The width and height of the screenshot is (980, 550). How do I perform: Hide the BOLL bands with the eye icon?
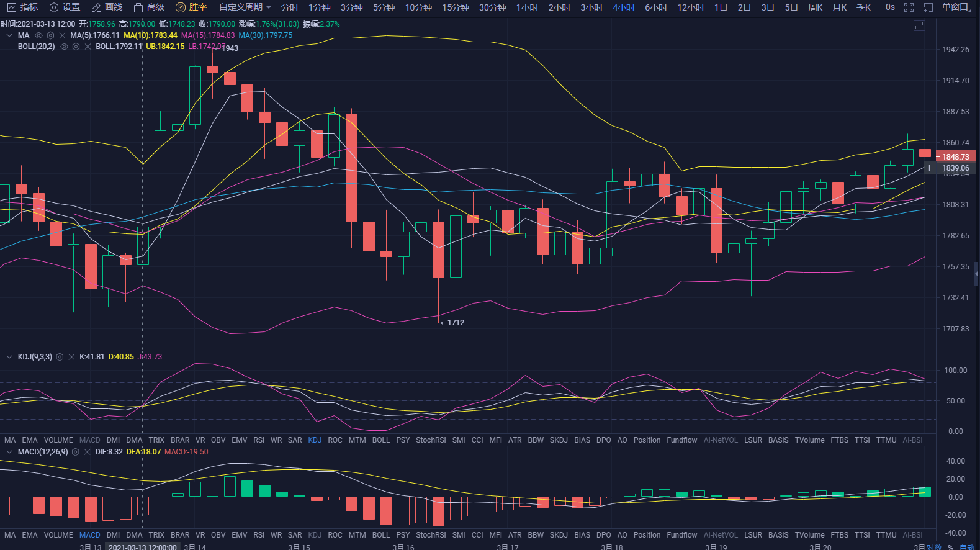64,47
